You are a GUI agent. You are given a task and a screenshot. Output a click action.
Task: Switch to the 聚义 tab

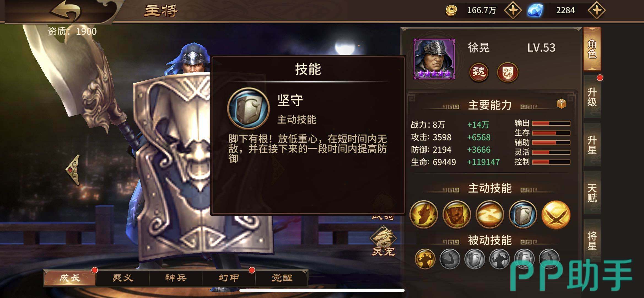tap(123, 278)
